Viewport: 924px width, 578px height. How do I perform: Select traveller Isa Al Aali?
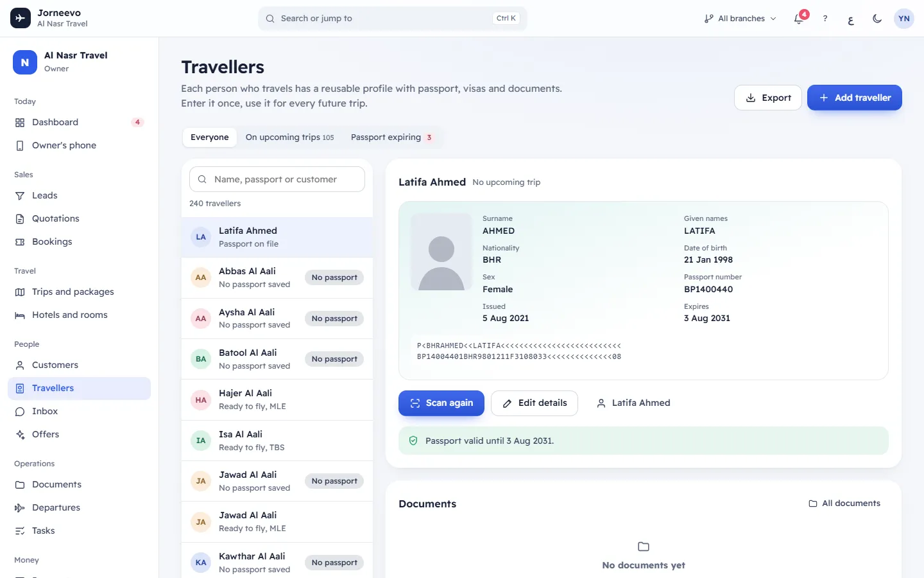277,441
